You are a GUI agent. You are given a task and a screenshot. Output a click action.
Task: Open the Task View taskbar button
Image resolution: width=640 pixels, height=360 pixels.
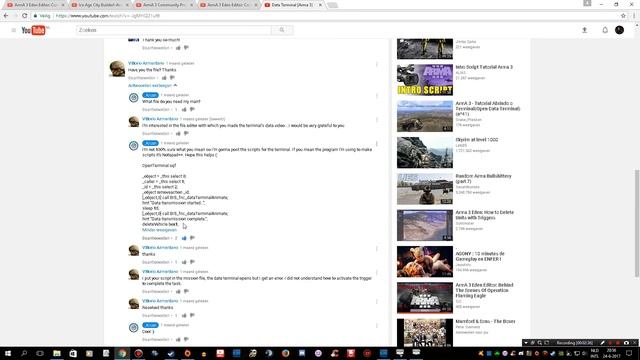pyautogui.click(x=40, y=353)
